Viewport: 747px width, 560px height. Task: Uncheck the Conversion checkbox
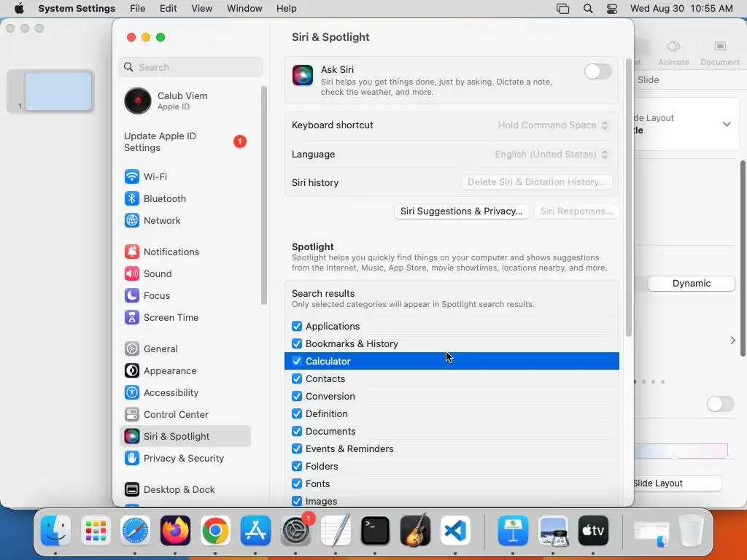click(x=297, y=396)
